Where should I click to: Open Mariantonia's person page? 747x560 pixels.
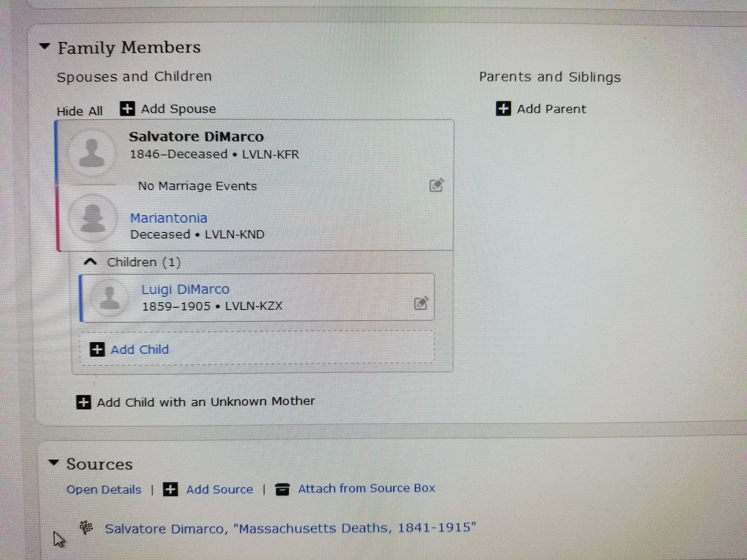(169, 218)
